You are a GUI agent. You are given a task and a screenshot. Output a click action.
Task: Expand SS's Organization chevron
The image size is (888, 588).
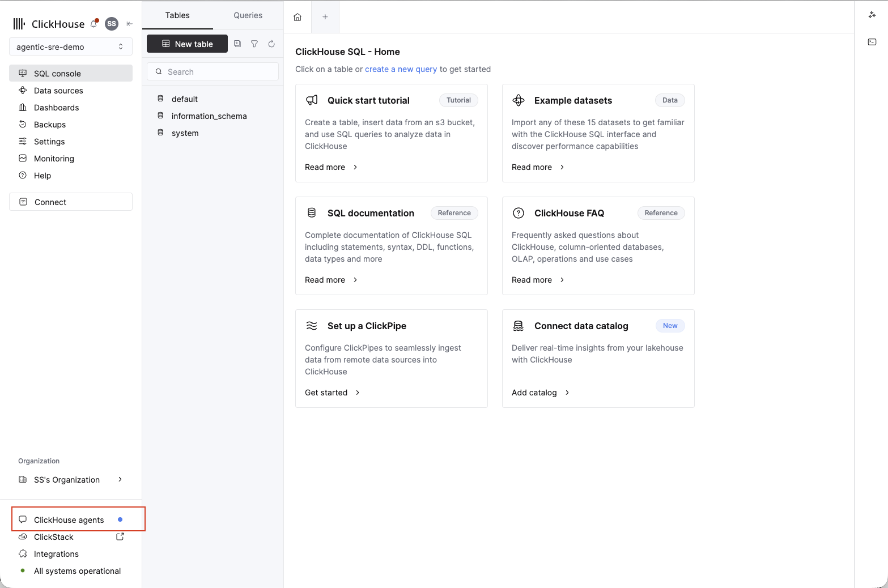click(x=120, y=479)
